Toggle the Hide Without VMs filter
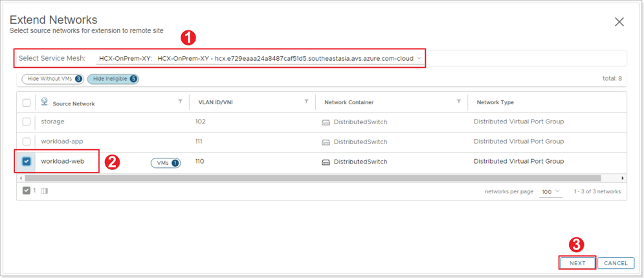 (x=52, y=79)
